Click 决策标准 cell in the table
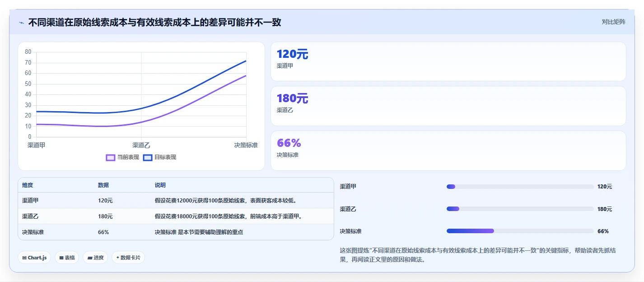This screenshot has width=644, height=282. coord(33,232)
